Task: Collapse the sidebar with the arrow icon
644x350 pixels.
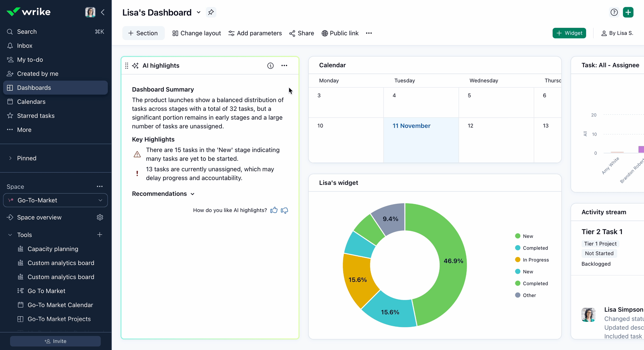Action: coord(103,13)
